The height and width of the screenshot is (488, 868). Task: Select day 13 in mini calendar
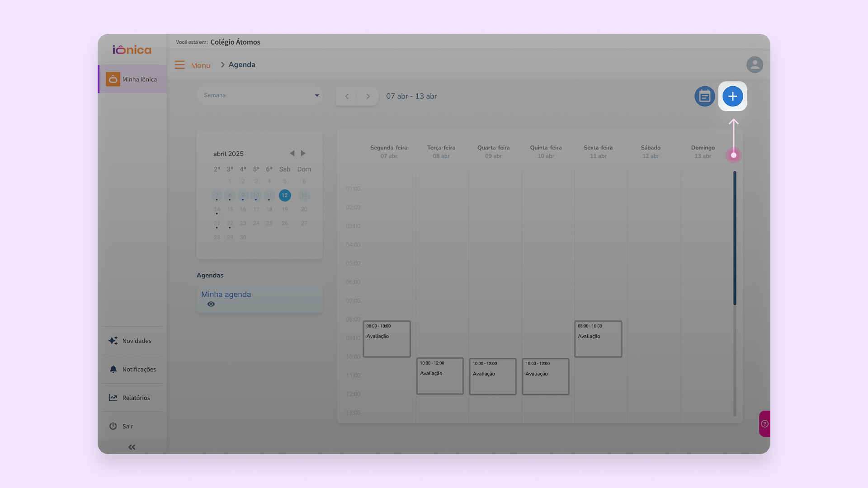pyautogui.click(x=304, y=195)
